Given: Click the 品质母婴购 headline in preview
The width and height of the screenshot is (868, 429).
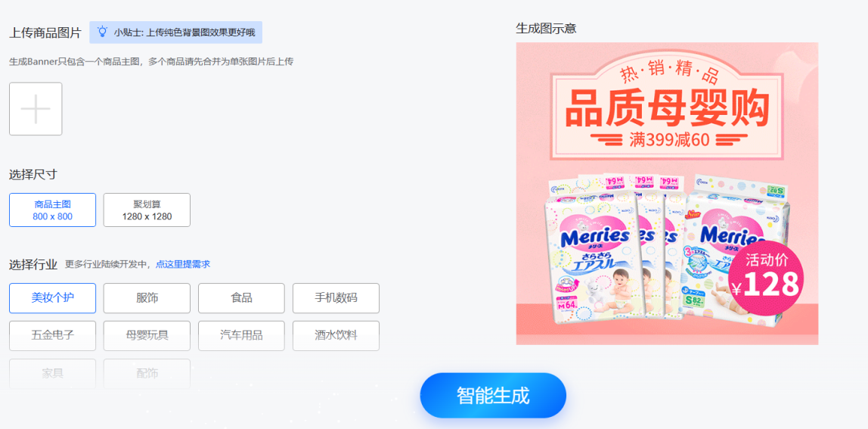Looking at the screenshot, I should [x=668, y=109].
